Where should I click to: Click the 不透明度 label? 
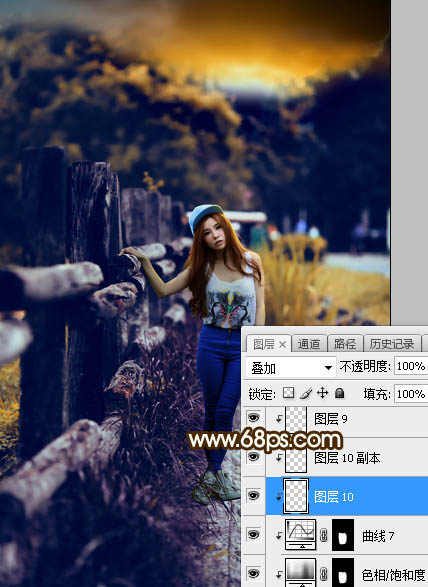pos(365,367)
